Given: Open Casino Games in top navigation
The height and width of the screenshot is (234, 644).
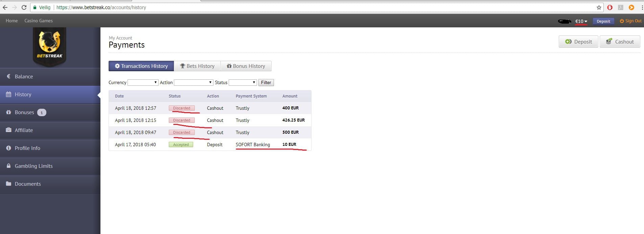Looking at the screenshot, I should (x=39, y=21).
